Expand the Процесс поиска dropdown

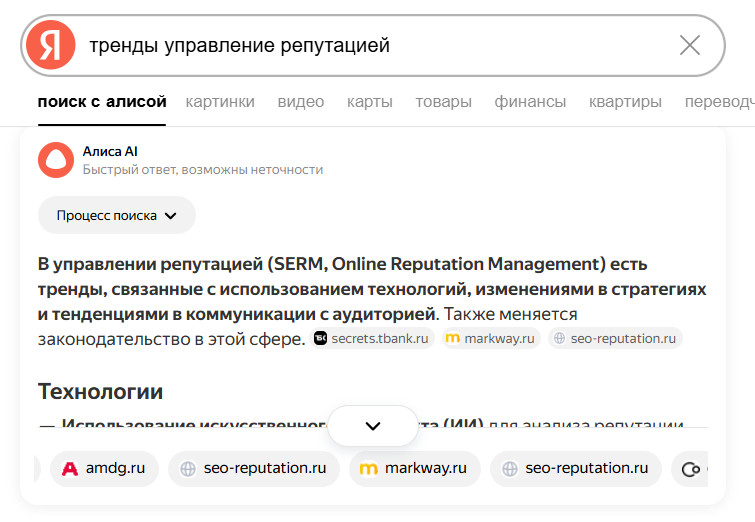[x=116, y=215]
